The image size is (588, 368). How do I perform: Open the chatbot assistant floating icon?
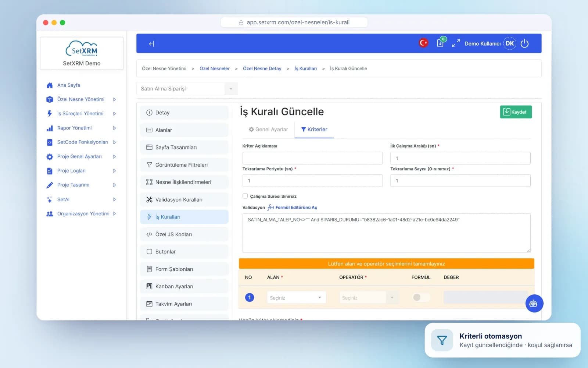pos(534,304)
